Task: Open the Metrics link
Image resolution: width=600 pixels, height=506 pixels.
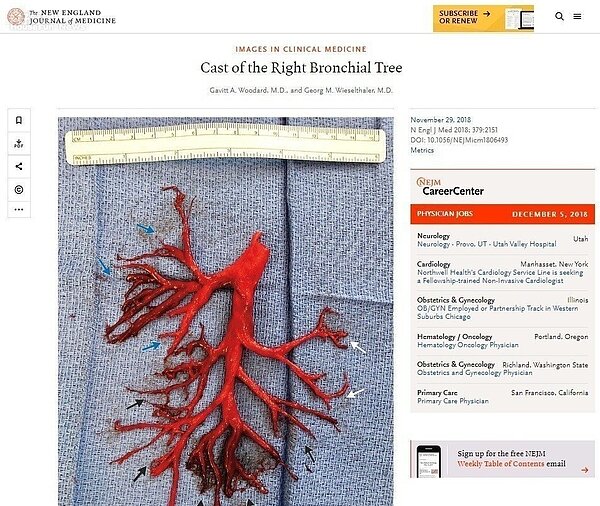Action: click(422, 150)
